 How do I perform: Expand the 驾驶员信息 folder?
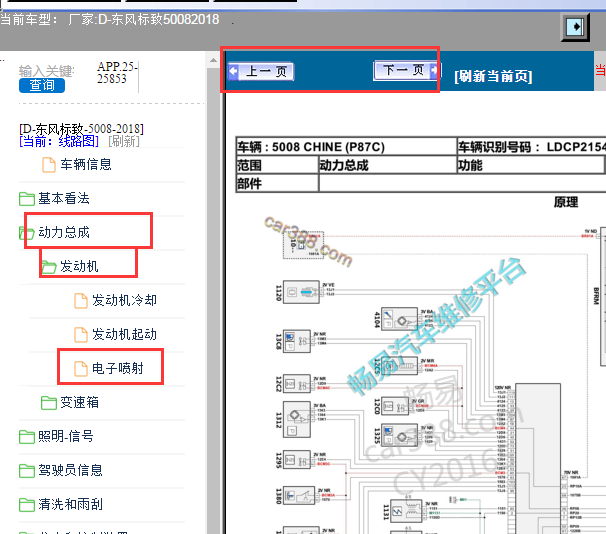tap(70, 470)
